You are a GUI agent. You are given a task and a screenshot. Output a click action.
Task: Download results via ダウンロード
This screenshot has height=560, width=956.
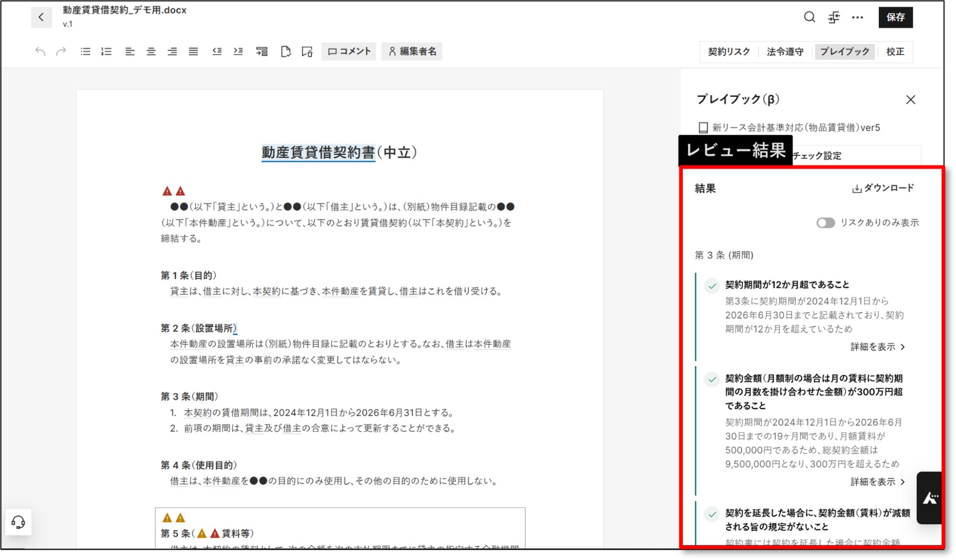[x=883, y=188]
